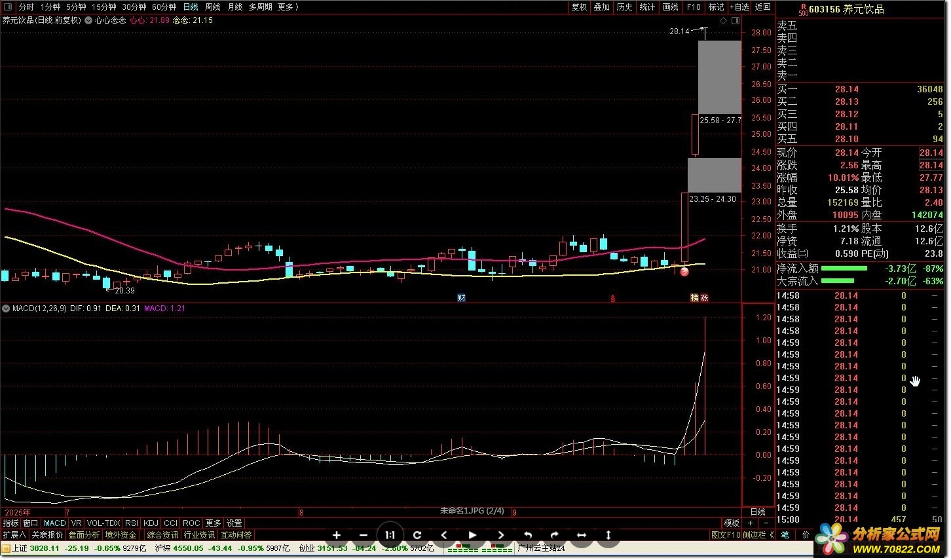
Task: Toggle the diamond marker icon above chart
Action: point(724,20)
